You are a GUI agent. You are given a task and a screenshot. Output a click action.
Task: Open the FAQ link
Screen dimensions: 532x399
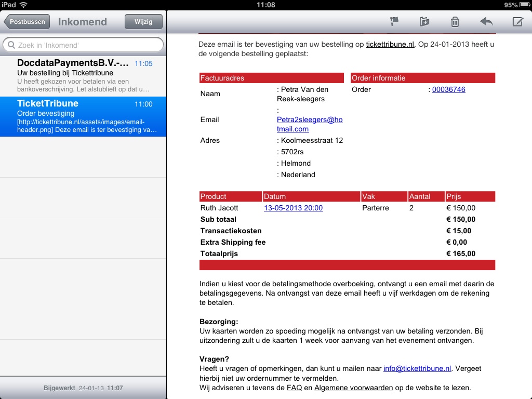pyautogui.click(x=294, y=388)
